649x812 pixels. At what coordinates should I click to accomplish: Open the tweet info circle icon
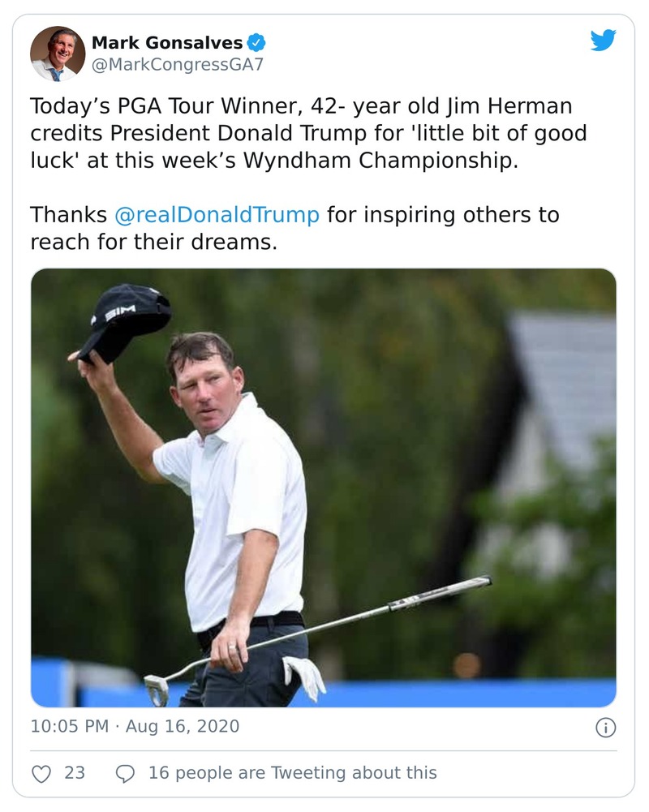[605, 728]
